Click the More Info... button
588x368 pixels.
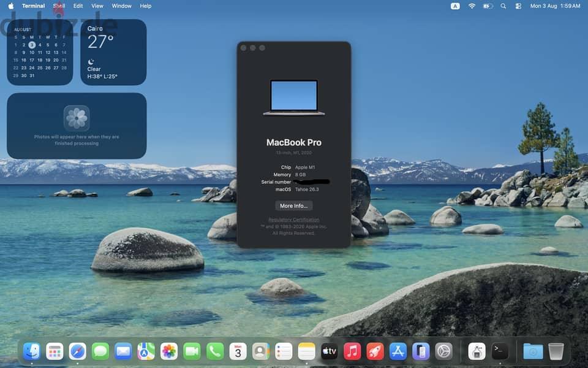(293, 206)
